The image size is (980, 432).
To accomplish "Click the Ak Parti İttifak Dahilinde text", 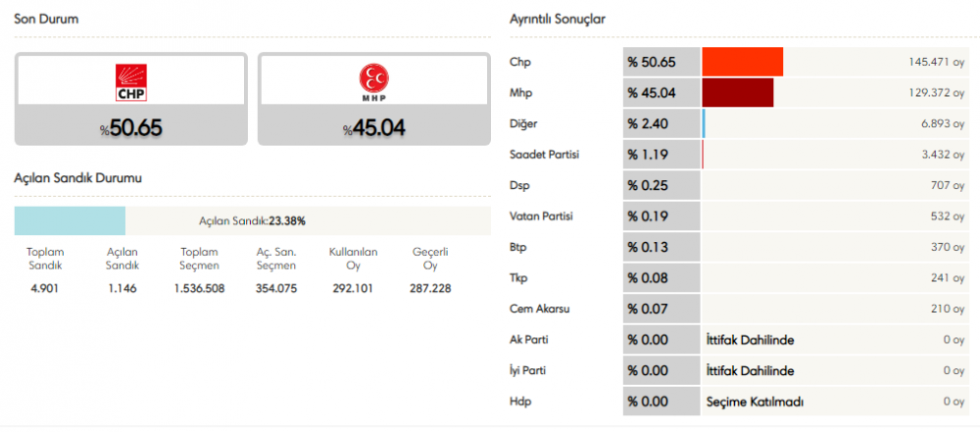I will 750,340.
